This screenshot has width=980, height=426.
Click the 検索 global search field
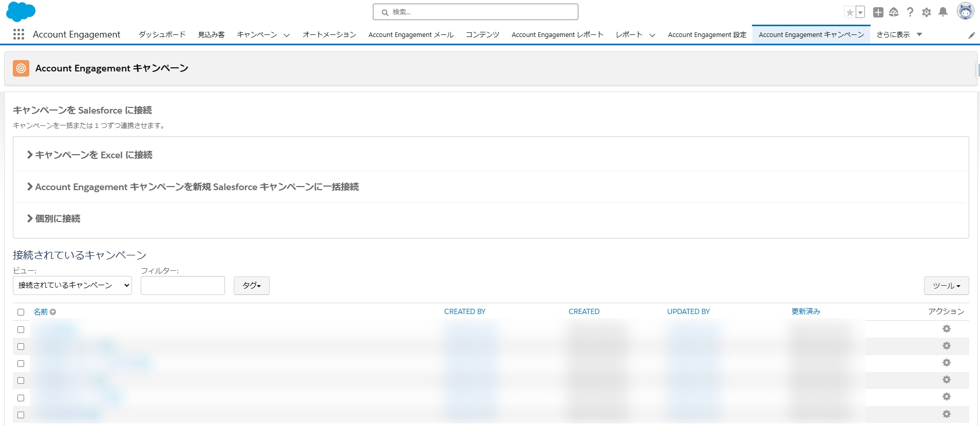(x=476, y=12)
